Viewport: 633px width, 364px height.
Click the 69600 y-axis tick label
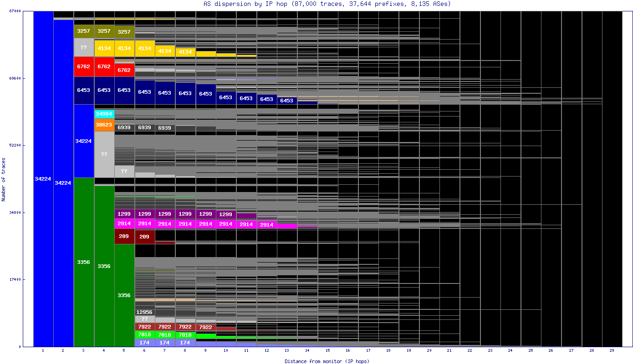pyautogui.click(x=15, y=78)
